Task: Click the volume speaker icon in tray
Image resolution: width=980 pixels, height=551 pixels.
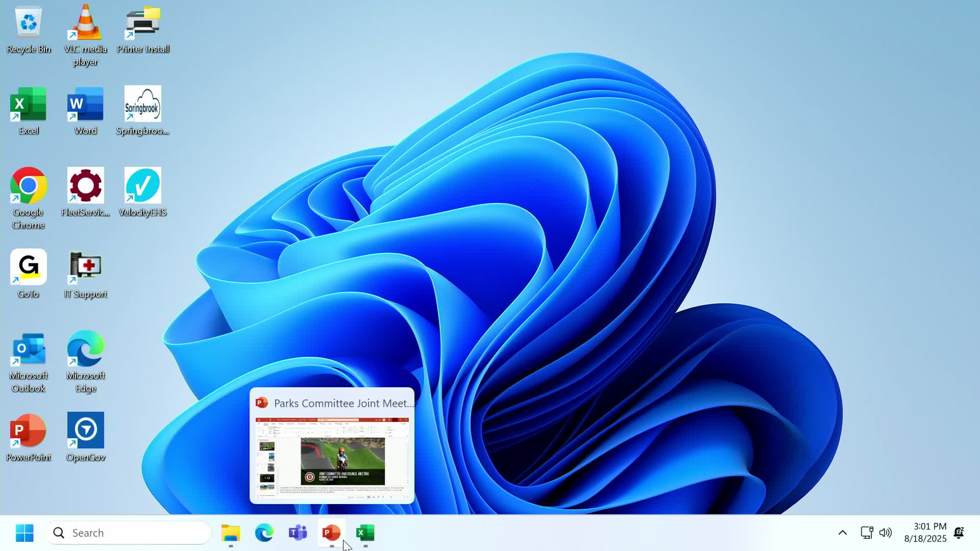Action: click(886, 533)
